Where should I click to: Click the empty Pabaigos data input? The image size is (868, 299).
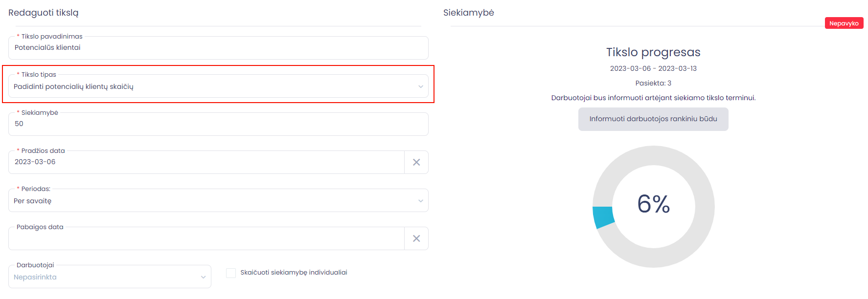pos(206,238)
